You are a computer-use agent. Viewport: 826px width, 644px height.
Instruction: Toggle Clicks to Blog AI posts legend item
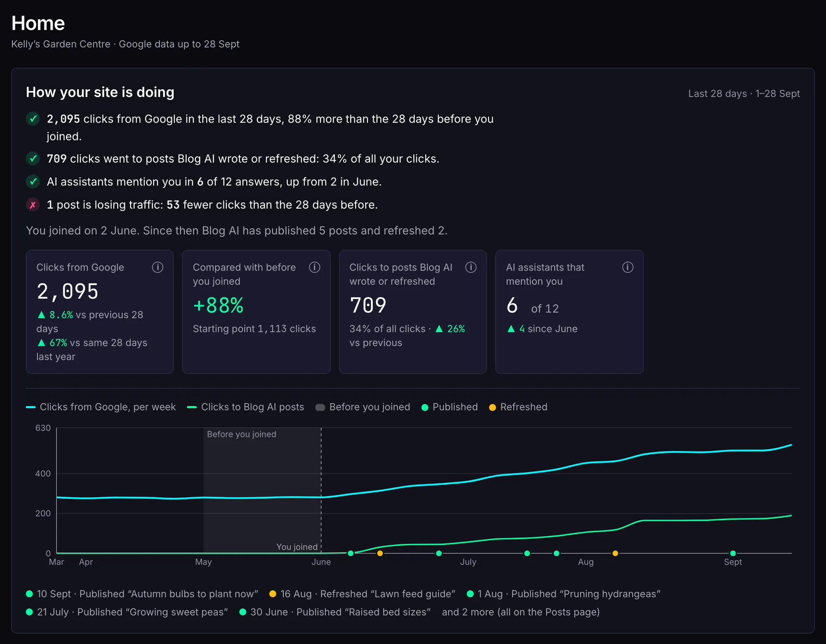point(245,407)
